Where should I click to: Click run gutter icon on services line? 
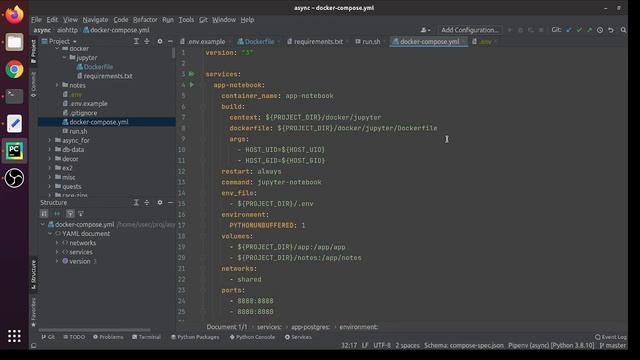[191, 74]
